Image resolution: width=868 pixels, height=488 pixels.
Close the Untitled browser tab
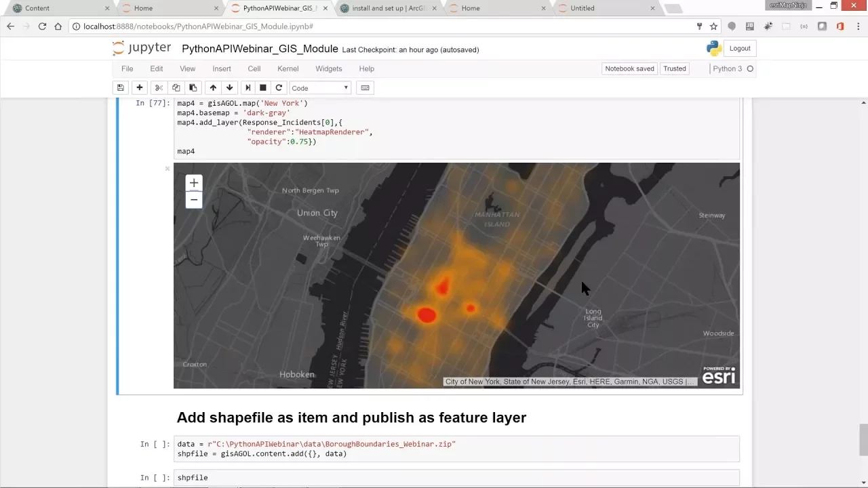(x=652, y=8)
